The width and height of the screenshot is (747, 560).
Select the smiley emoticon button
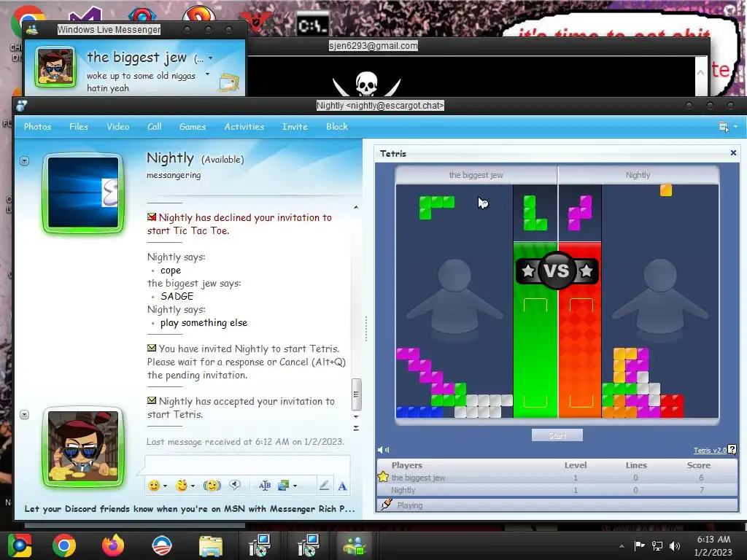(154, 486)
